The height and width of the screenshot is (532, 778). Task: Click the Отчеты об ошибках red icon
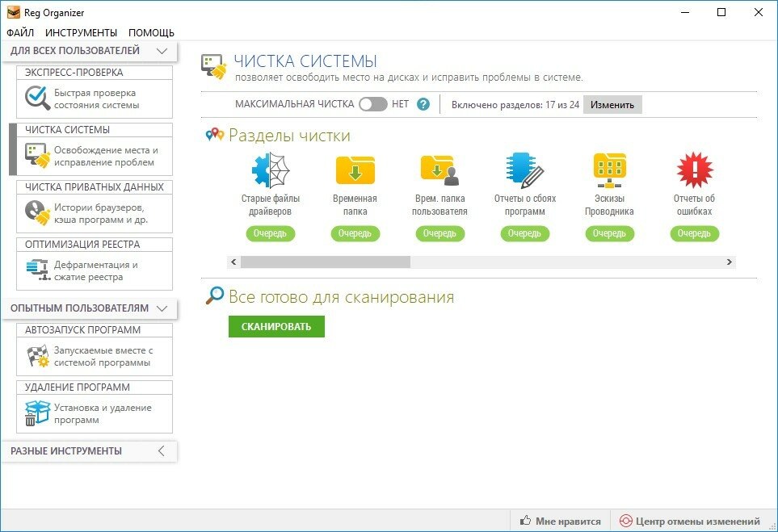[x=695, y=170]
